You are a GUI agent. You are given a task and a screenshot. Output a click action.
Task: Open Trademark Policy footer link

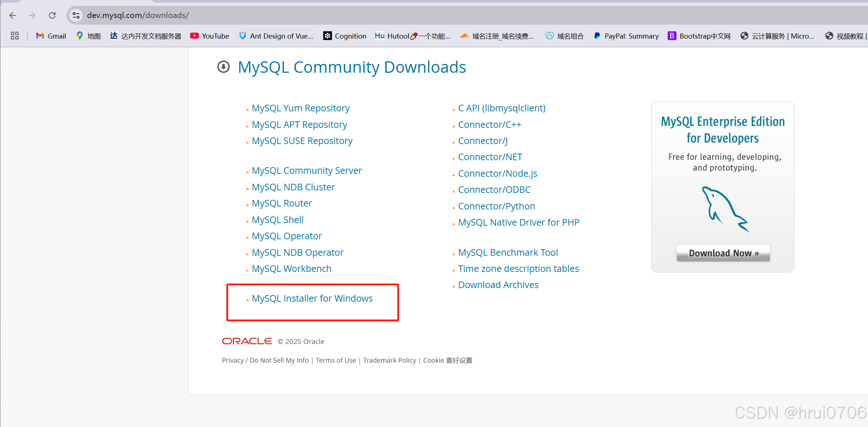(x=390, y=360)
